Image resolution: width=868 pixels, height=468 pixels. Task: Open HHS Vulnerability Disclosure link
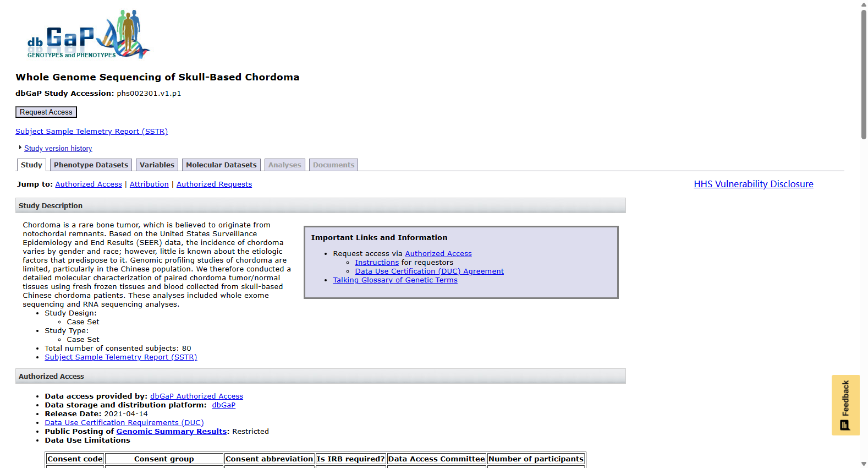[x=753, y=184]
